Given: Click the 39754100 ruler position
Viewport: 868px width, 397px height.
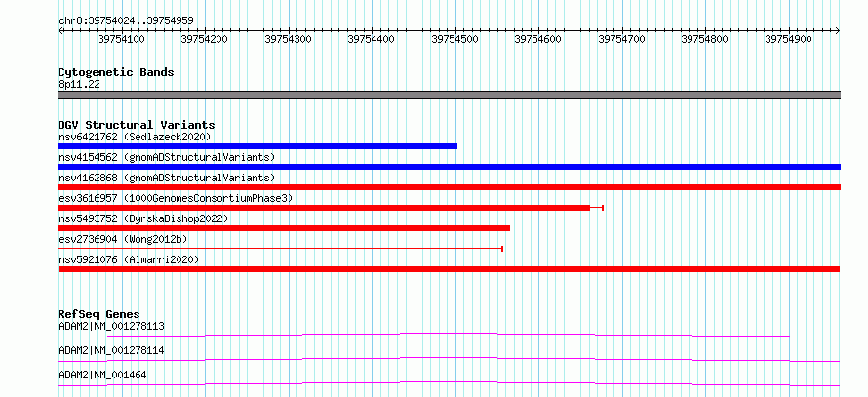Looking at the screenshot, I should 121,39.
